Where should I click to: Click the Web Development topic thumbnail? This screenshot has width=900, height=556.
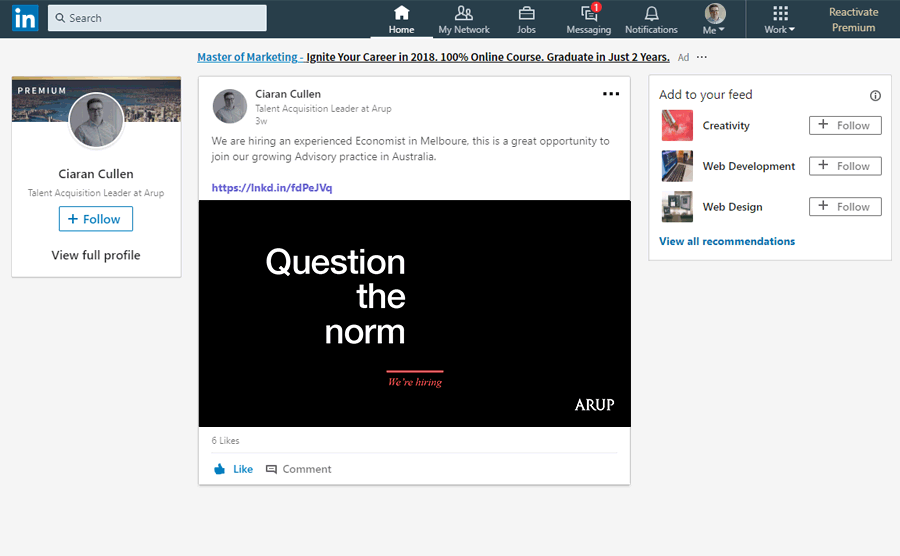pyautogui.click(x=677, y=166)
